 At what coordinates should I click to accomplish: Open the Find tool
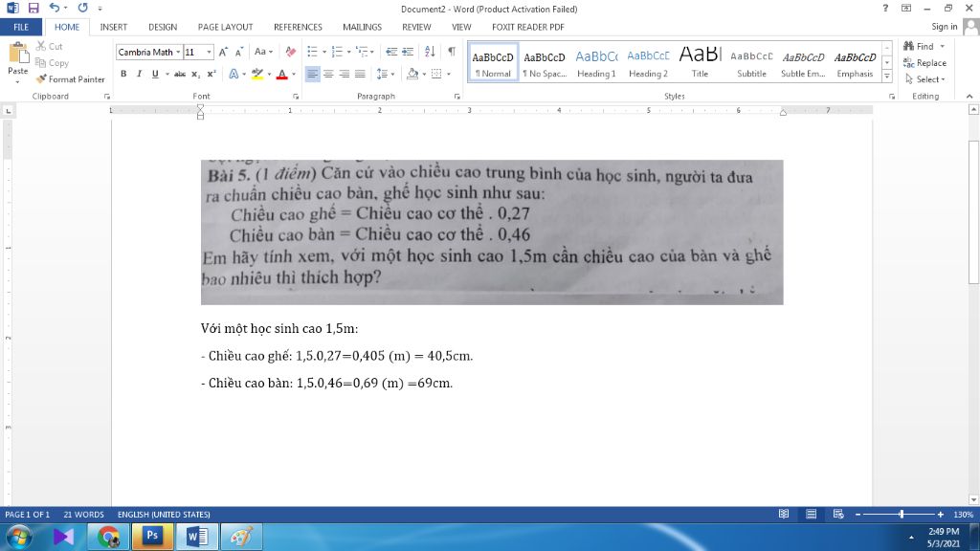coord(919,46)
